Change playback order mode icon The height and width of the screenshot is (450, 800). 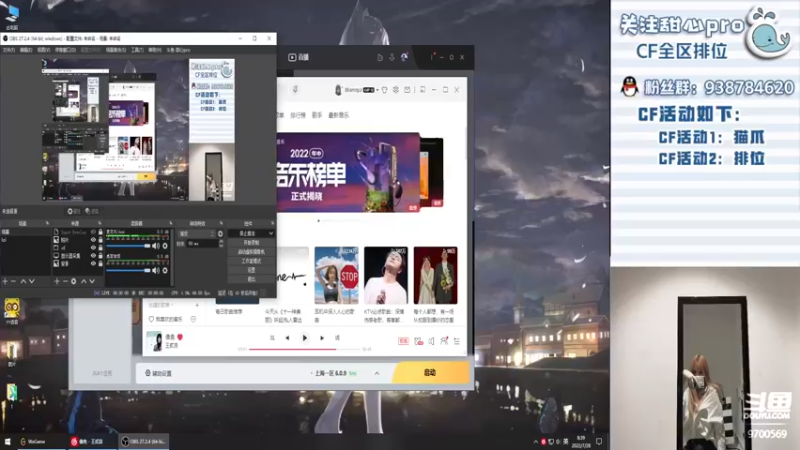point(272,338)
